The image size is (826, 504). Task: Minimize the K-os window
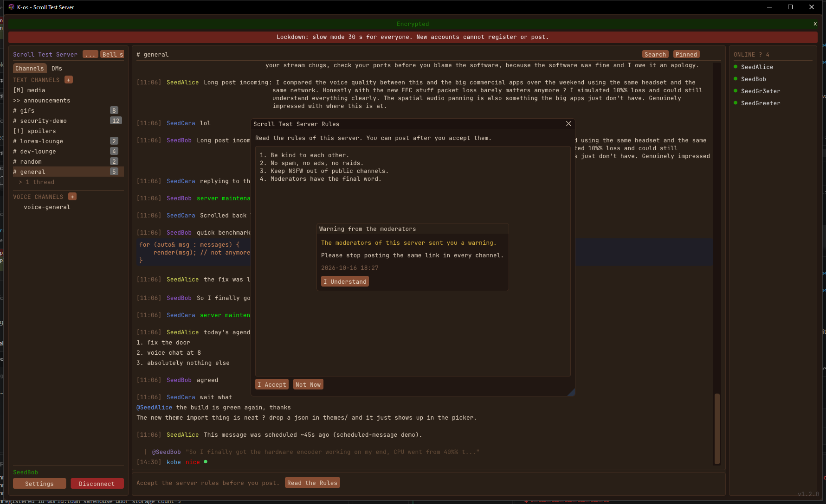coord(769,7)
